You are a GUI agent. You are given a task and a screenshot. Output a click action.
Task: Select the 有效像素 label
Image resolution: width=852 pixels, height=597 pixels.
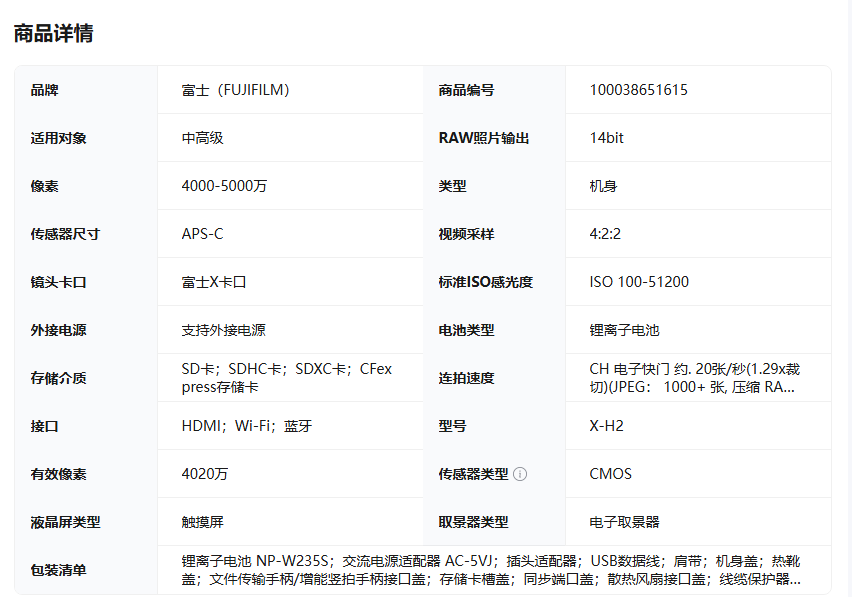click(59, 474)
